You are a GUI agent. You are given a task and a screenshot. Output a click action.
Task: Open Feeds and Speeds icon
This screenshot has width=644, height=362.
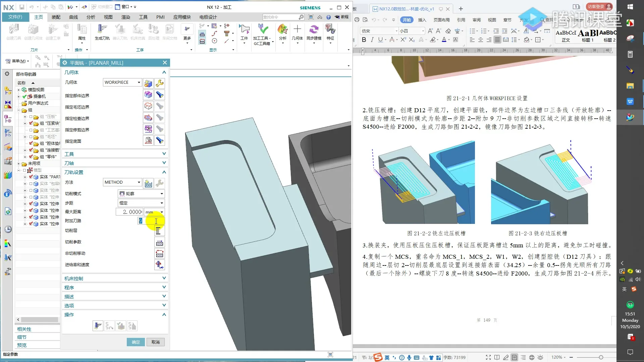click(160, 265)
